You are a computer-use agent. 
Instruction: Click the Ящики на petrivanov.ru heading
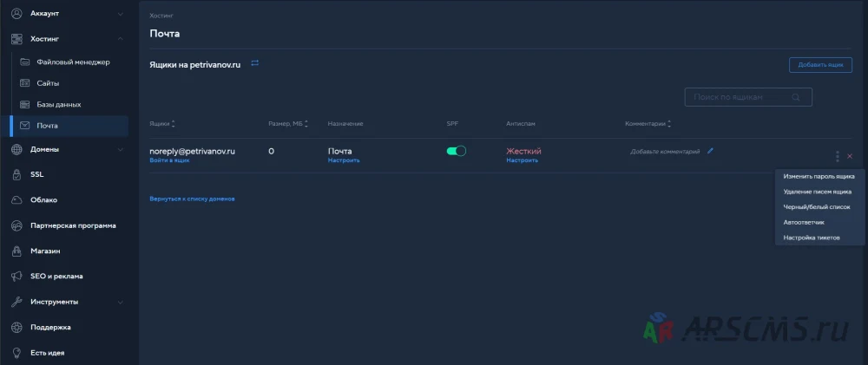click(194, 65)
